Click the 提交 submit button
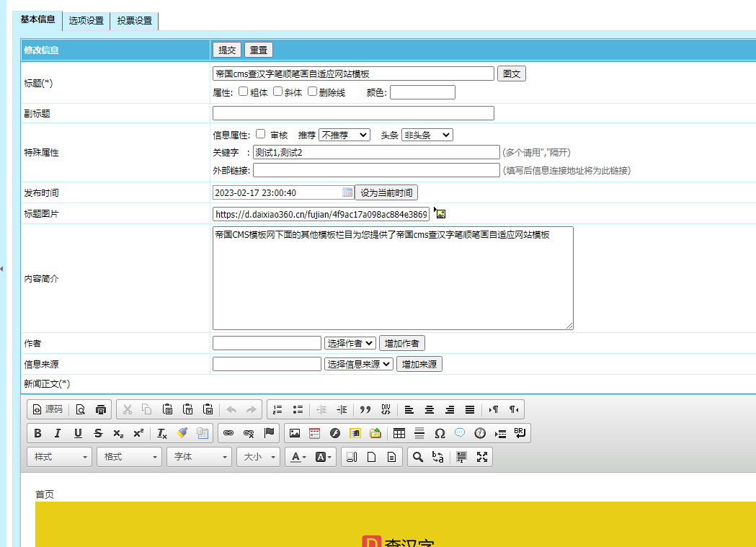Screen dimensions: 756x547 227,50
